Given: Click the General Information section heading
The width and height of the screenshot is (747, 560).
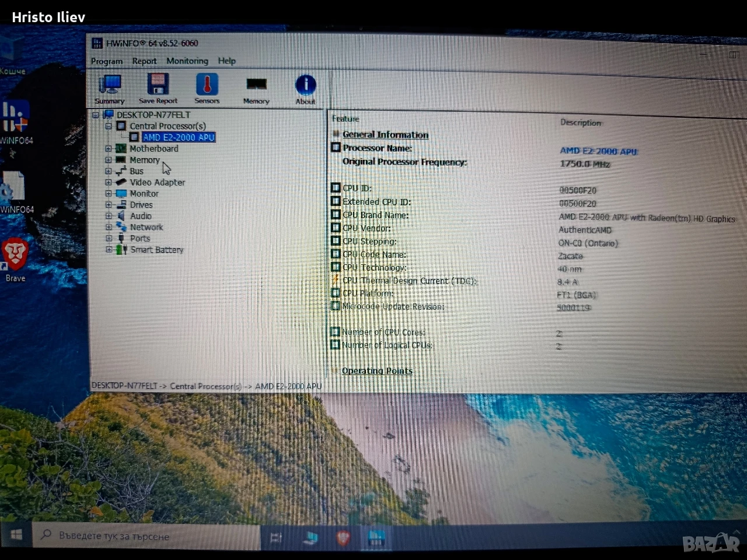Looking at the screenshot, I should 386,135.
